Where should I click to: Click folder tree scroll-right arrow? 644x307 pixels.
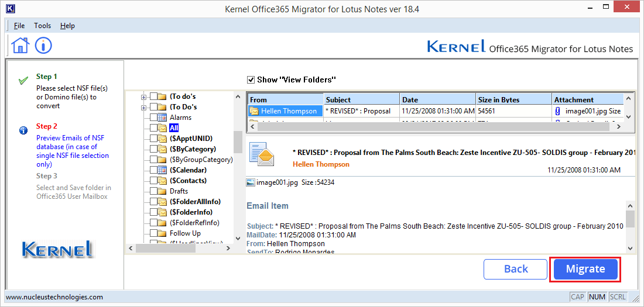click(228, 249)
